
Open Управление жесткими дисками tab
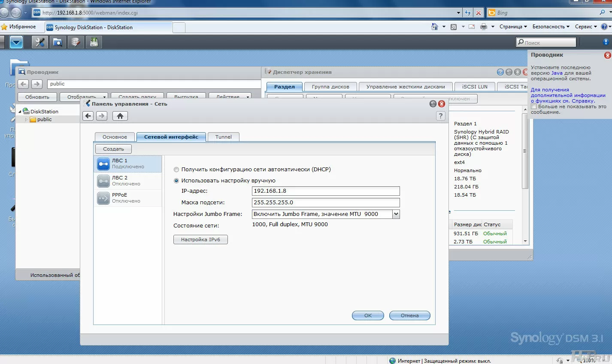point(406,87)
